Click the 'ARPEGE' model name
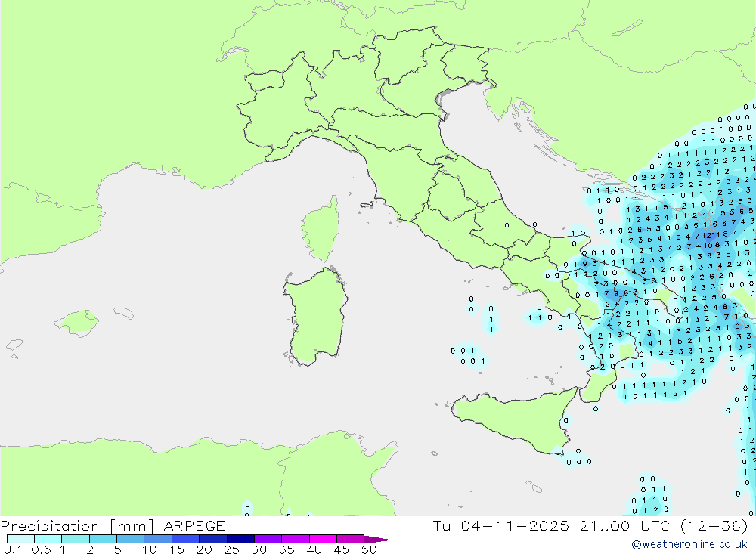Screen dimensions: 756x554 [x=194, y=526]
